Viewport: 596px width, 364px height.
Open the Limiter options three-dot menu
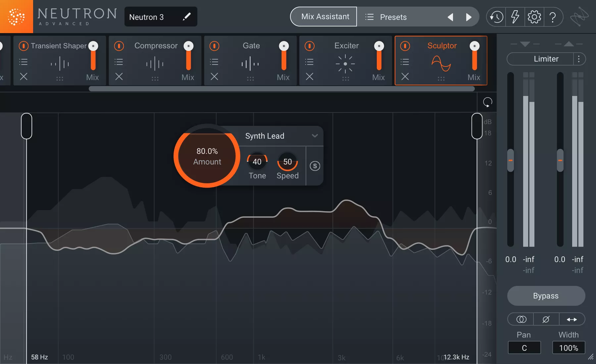[579, 59]
